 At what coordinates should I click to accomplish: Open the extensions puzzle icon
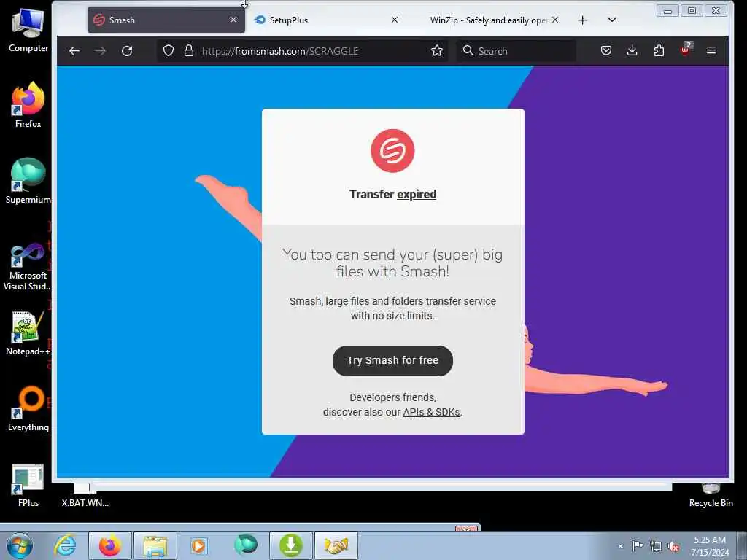coord(659,50)
